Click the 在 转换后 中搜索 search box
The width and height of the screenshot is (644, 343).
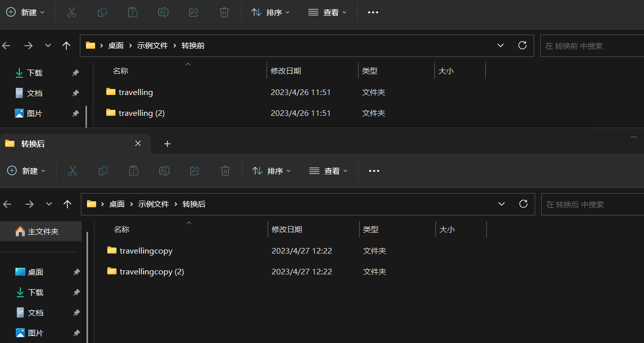[x=590, y=204]
